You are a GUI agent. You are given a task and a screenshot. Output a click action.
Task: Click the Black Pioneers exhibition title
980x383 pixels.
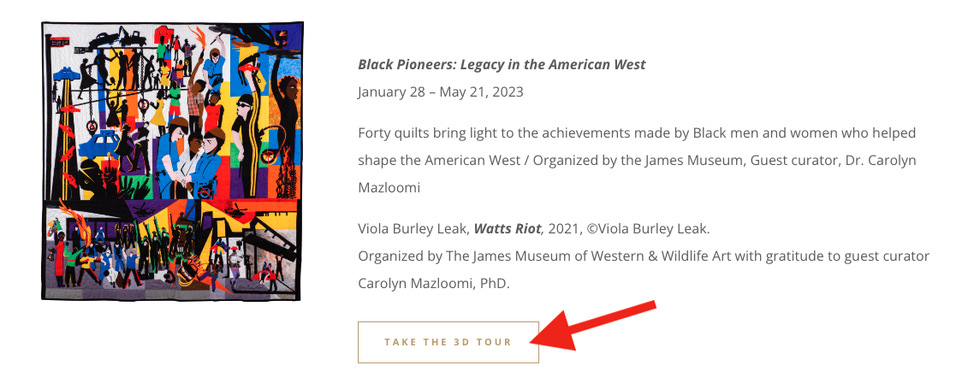coord(502,65)
